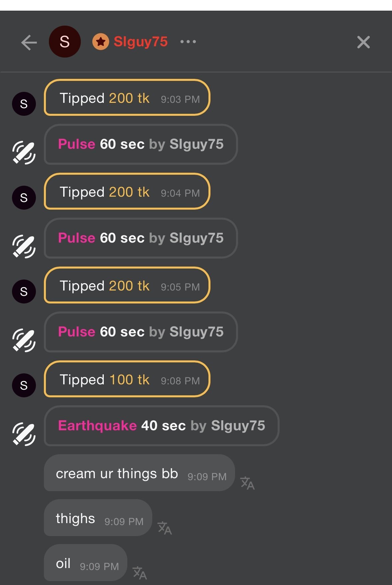The image size is (392, 585).
Task: Click the 'thighs' chat message bubble
Action: (98, 518)
